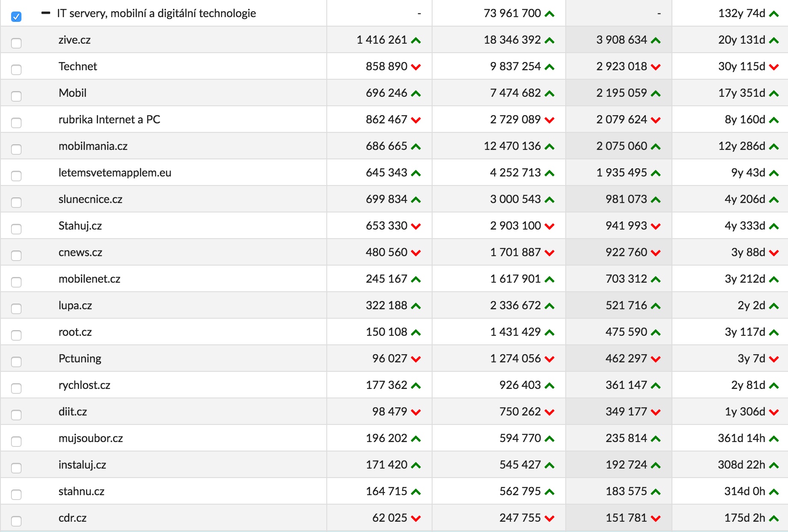
Task: Select the duration 17y 351d
Action: pos(742,93)
